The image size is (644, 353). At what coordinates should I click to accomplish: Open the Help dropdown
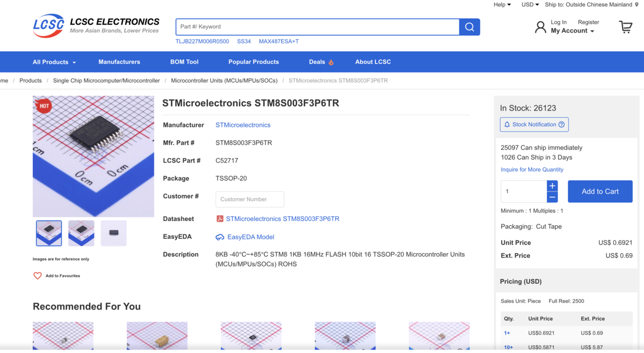[x=502, y=5]
